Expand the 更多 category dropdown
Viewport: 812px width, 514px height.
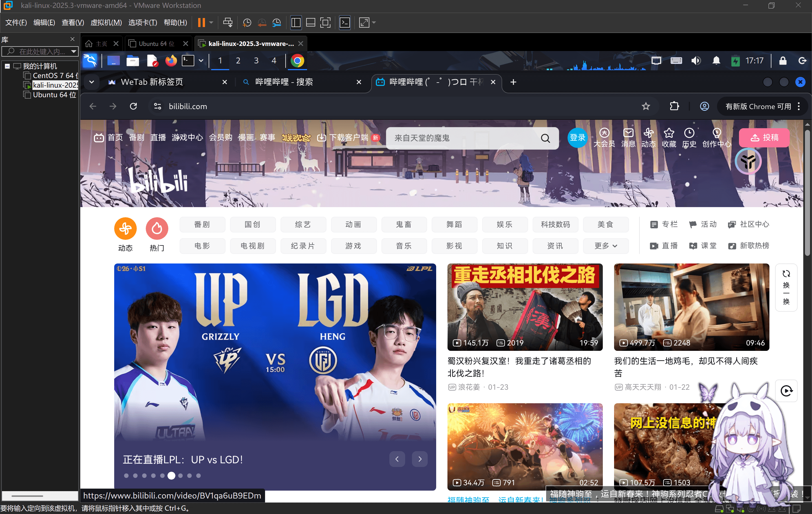606,246
